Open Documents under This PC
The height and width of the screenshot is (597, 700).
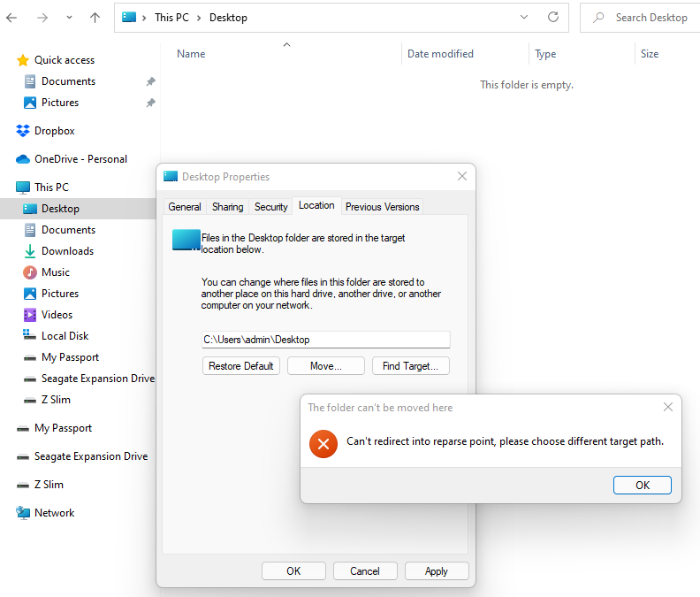tap(68, 230)
